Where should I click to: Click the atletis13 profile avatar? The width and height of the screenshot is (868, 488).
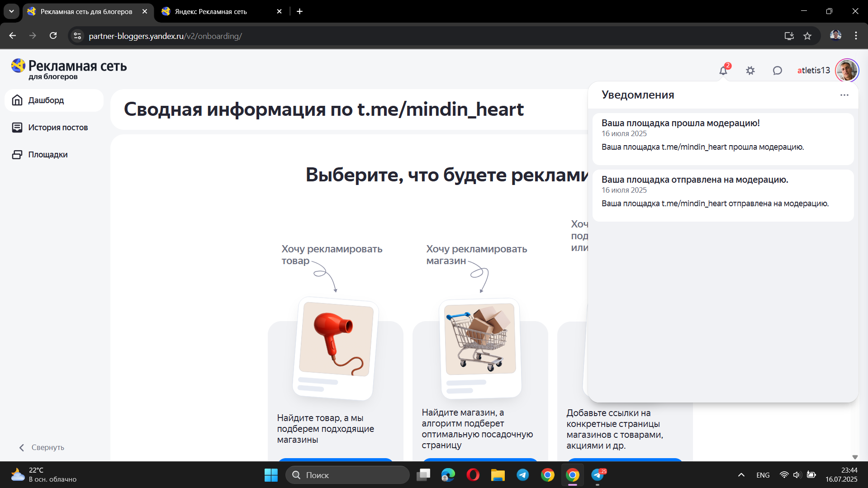click(x=847, y=71)
